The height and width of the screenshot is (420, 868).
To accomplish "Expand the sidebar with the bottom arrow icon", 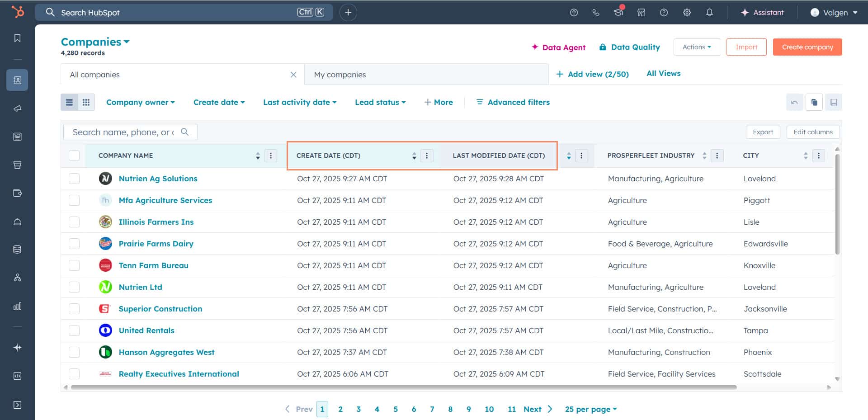I will point(17,405).
